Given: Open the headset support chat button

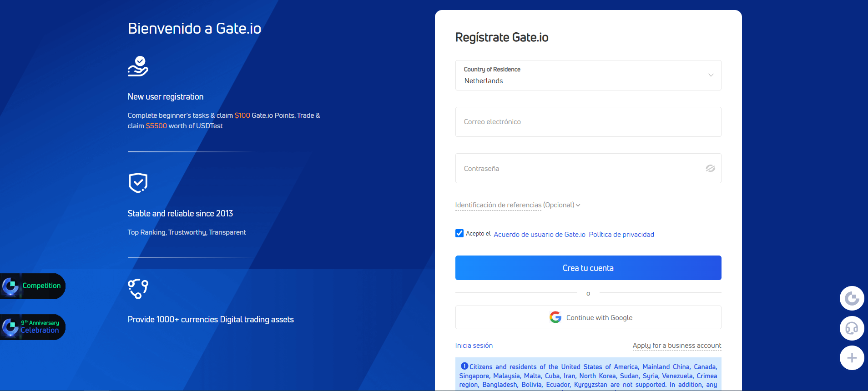Looking at the screenshot, I should pyautogui.click(x=852, y=328).
